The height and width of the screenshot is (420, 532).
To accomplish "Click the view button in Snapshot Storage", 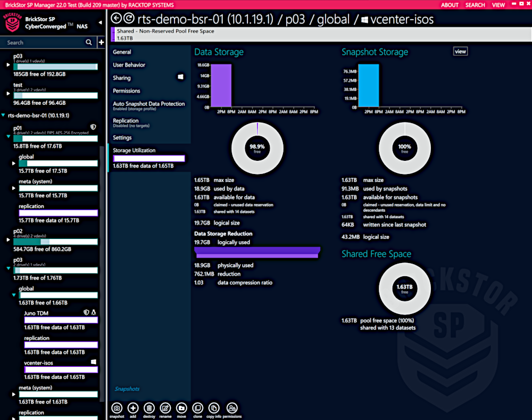I will click(460, 51).
